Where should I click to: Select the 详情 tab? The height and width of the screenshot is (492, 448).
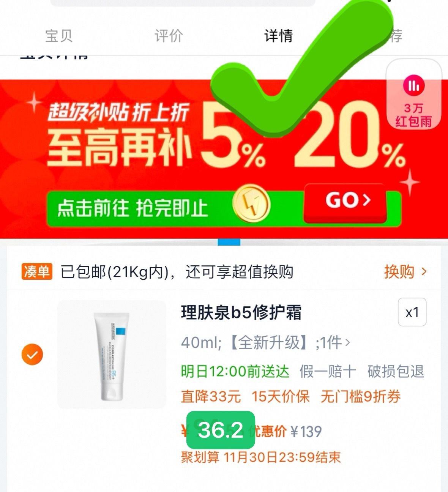pyautogui.click(x=278, y=36)
